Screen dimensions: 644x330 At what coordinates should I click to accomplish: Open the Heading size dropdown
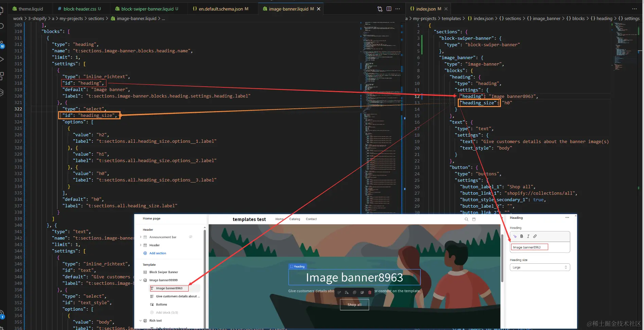(x=540, y=267)
